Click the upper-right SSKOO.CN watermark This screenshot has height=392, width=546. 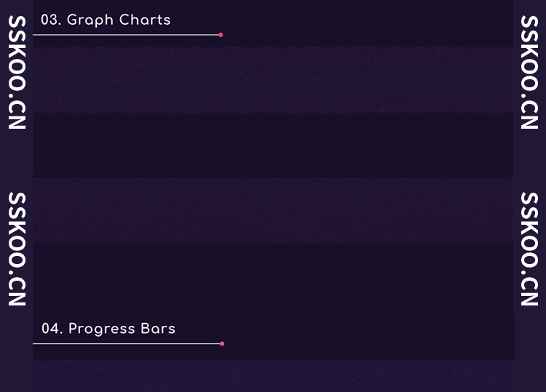(x=529, y=73)
